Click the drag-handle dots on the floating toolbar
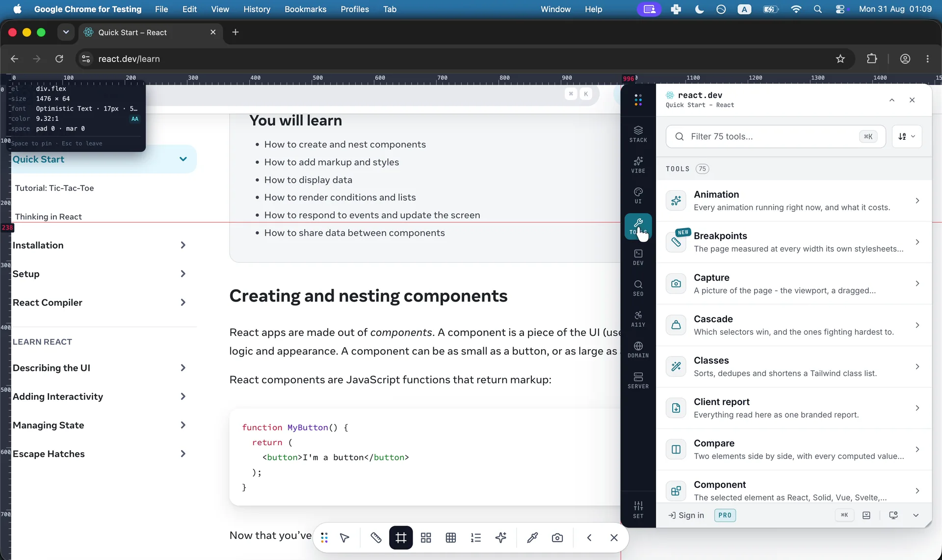 click(324, 538)
